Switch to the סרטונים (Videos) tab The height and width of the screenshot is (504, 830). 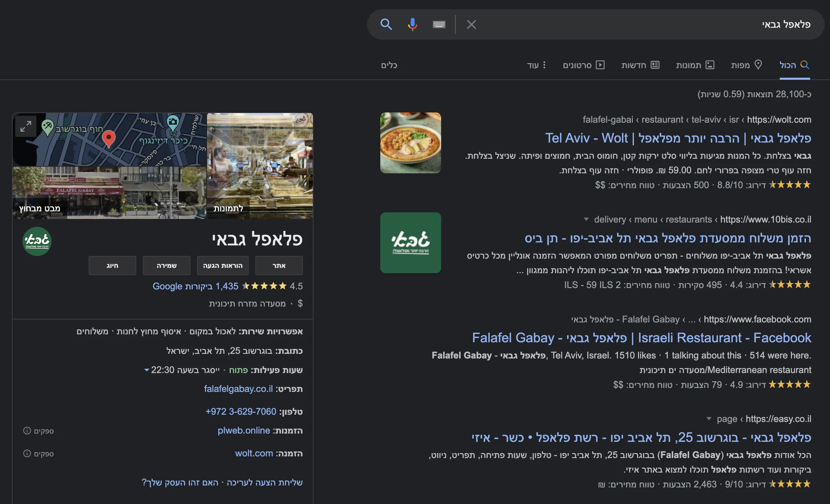pyautogui.click(x=583, y=65)
